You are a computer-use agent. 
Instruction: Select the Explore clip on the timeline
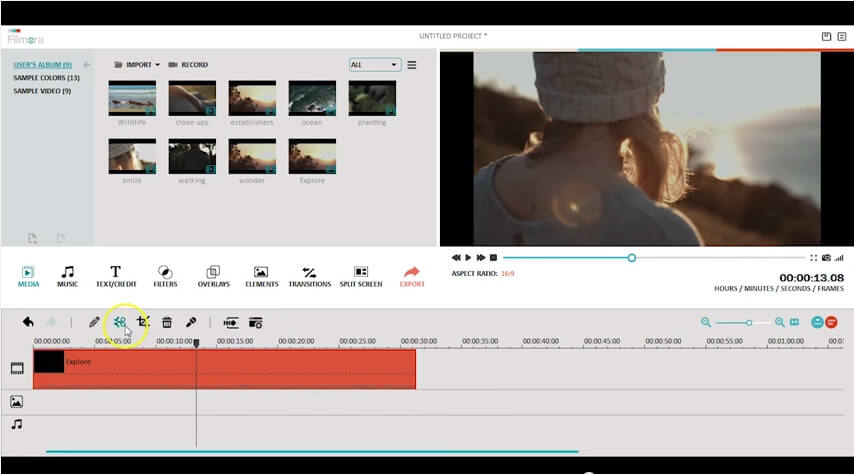(x=224, y=369)
